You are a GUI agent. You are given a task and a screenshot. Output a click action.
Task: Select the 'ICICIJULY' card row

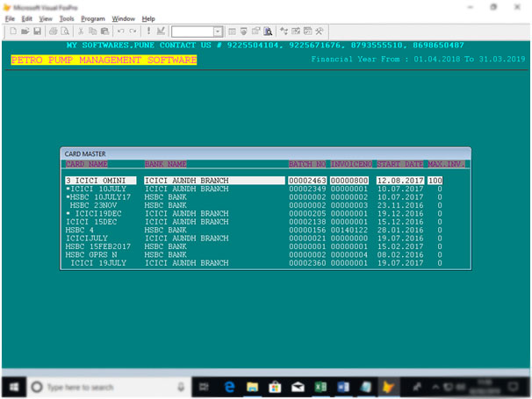(254, 239)
